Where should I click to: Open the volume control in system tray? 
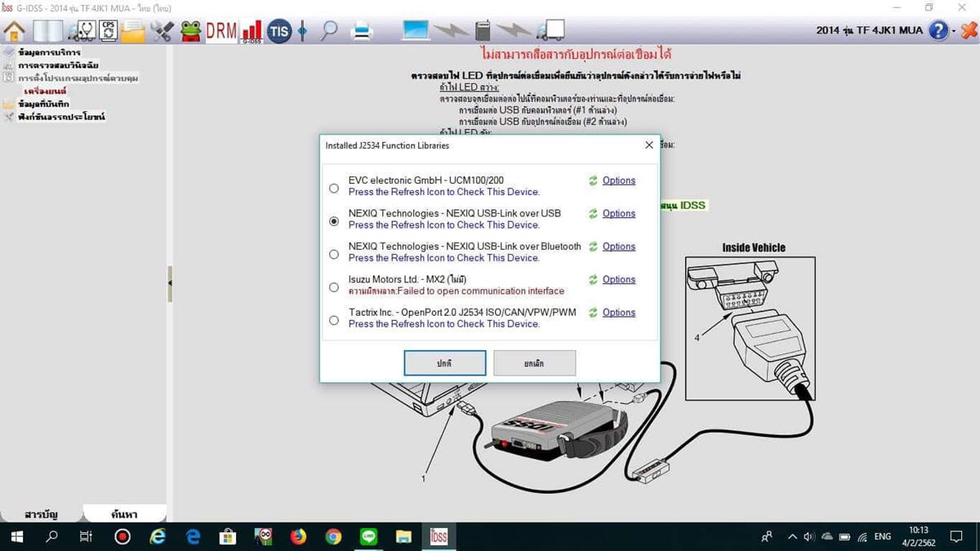[x=808, y=536]
